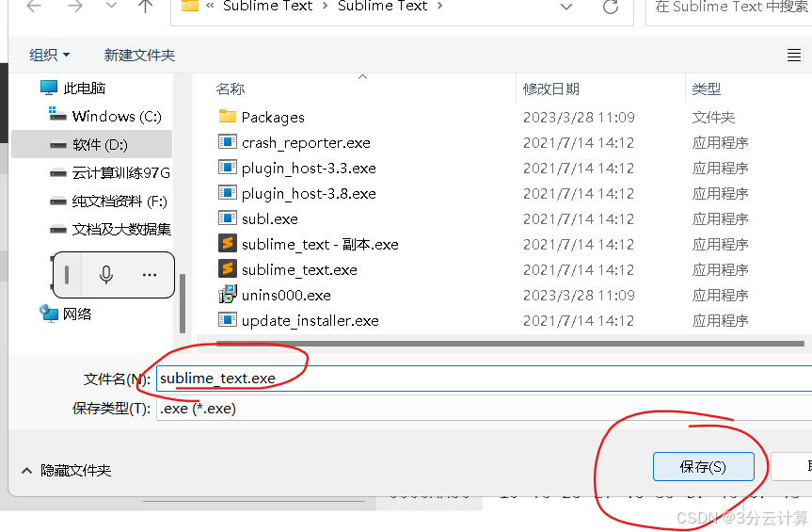Click 文件夹 type cell of Packages
The height and width of the screenshot is (532, 812).
pyautogui.click(x=713, y=118)
